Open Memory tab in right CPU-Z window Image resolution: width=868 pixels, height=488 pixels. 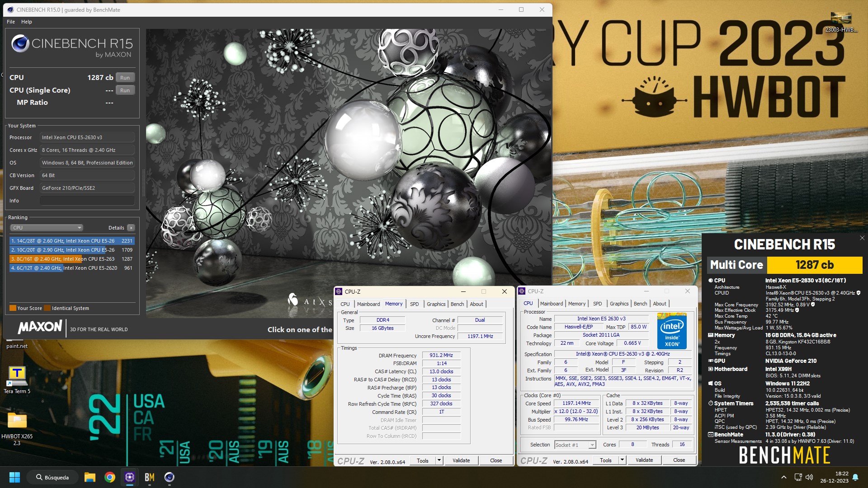click(576, 304)
